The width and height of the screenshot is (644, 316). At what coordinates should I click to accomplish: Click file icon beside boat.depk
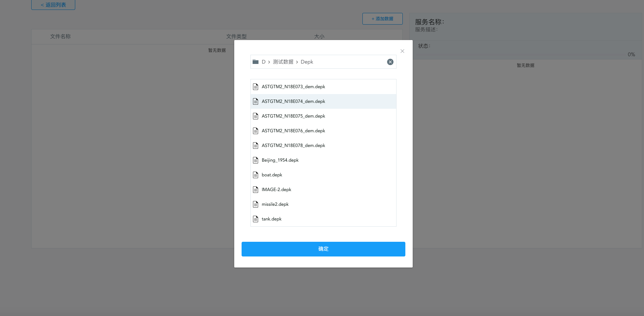coord(256,175)
